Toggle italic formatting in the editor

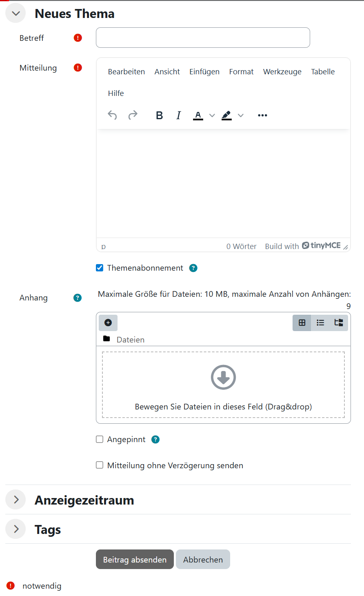(178, 116)
